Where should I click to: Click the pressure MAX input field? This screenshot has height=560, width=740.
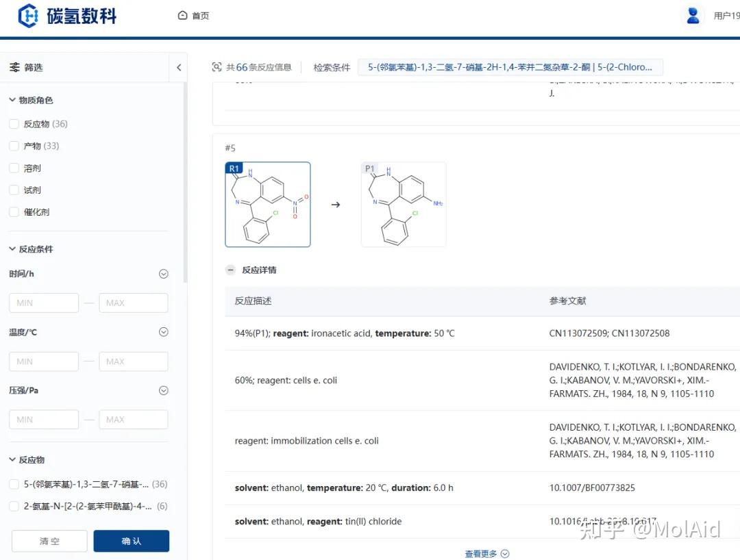tap(134, 420)
